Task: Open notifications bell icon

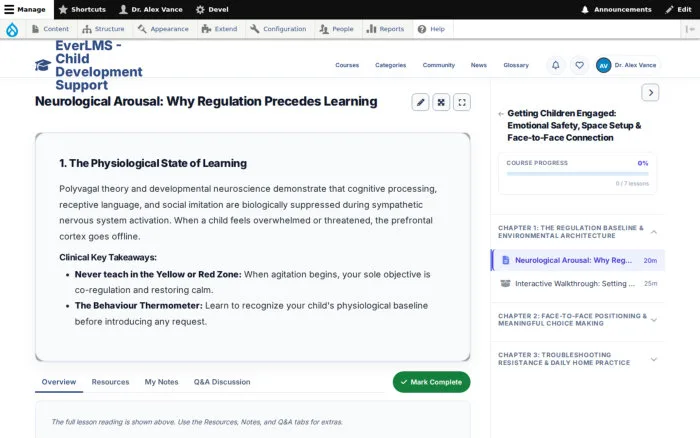Action: click(x=555, y=65)
